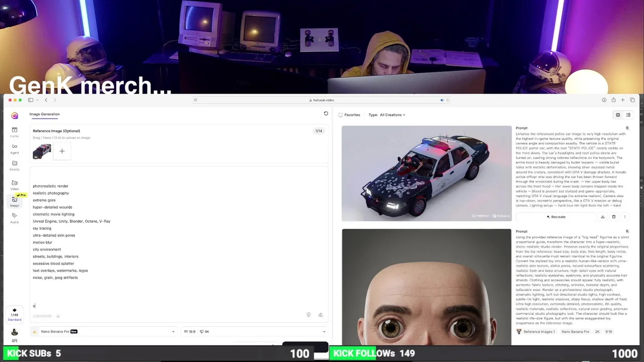Click the prompt enhance icon at the prompt box corner
Image resolution: width=644 pixels, height=362 pixels.
tap(320, 315)
